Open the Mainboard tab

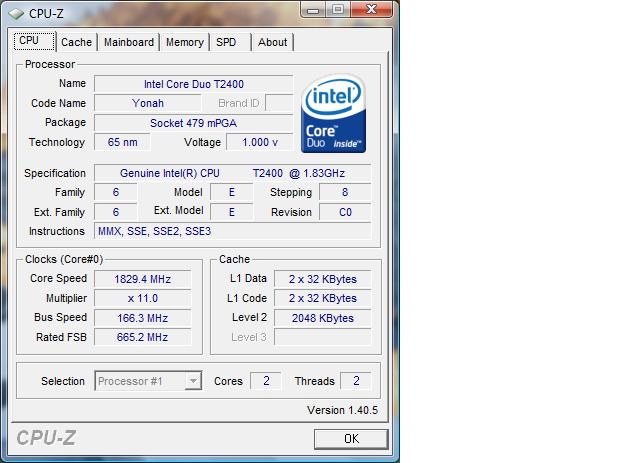129,42
